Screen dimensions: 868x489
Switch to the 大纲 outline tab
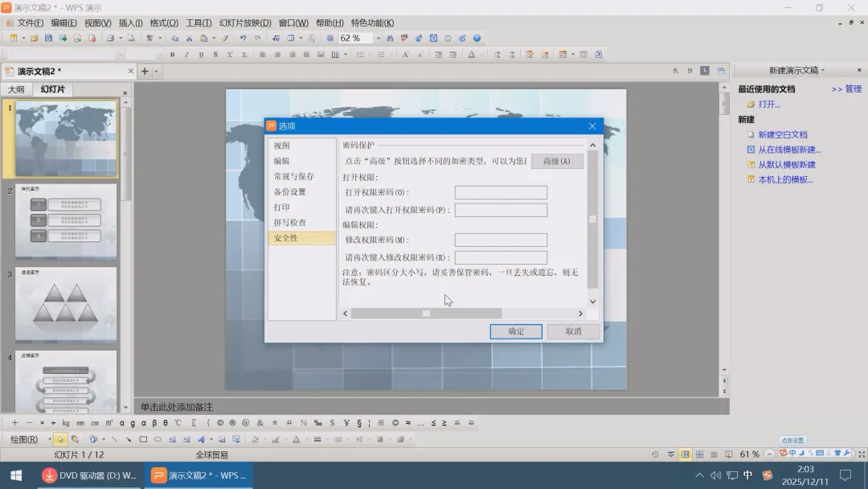pos(16,89)
